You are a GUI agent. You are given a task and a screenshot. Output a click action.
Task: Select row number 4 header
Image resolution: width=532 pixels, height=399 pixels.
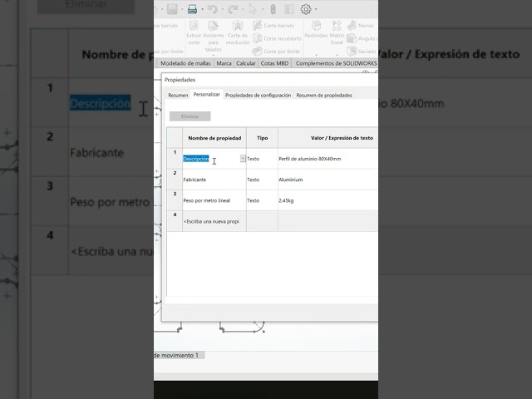pyautogui.click(x=175, y=221)
